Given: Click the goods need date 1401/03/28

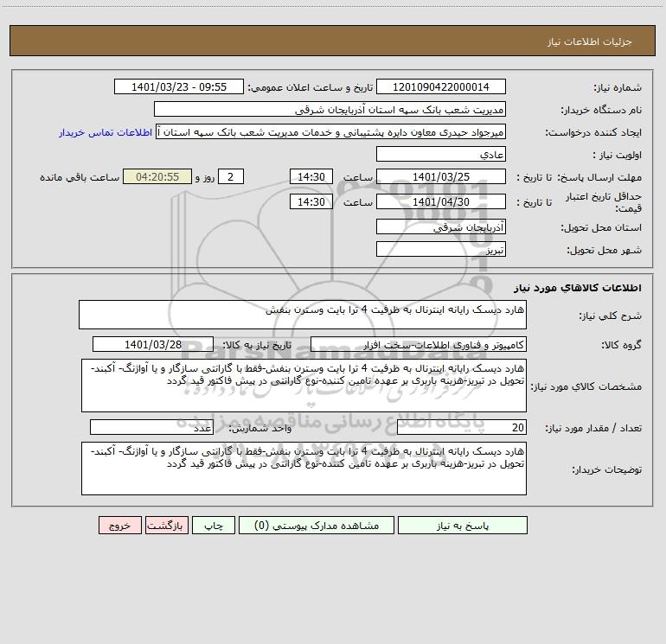Looking at the screenshot, I should click(x=153, y=344).
